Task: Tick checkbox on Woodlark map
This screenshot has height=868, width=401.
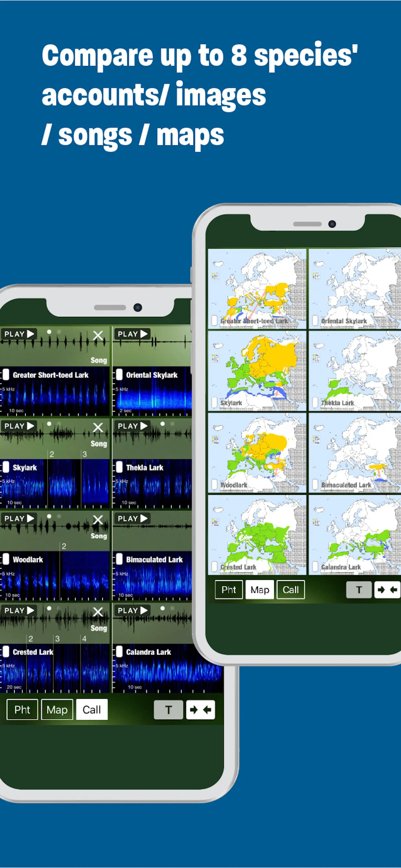Action: pyautogui.click(x=214, y=484)
